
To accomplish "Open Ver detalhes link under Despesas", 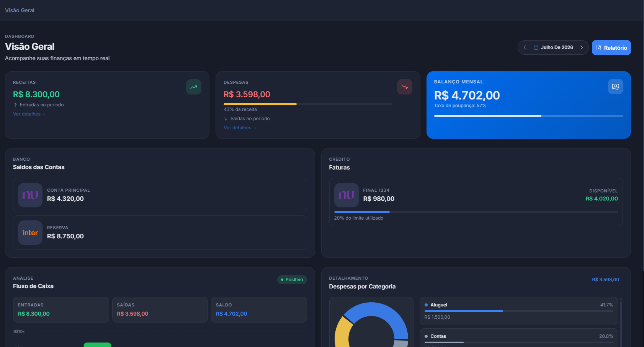I will [240, 128].
